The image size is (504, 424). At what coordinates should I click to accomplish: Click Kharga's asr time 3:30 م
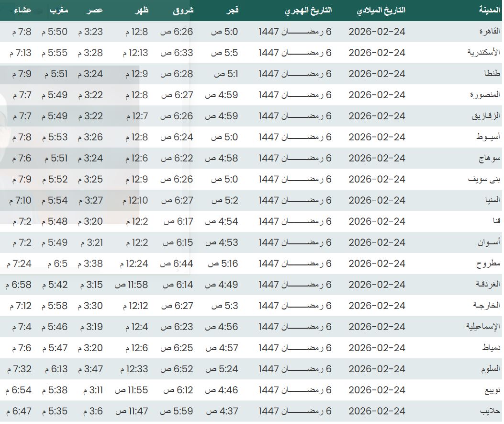click(90, 306)
